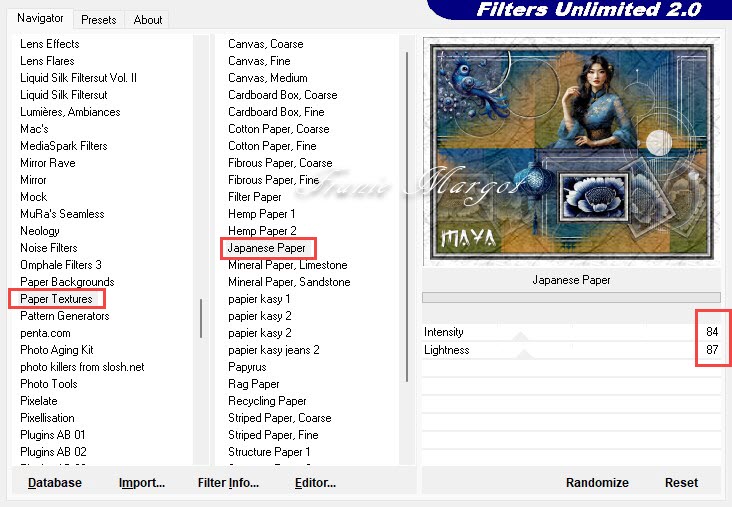This screenshot has width=732, height=507.
Task: Randomize the filter parameters
Action: (x=597, y=483)
